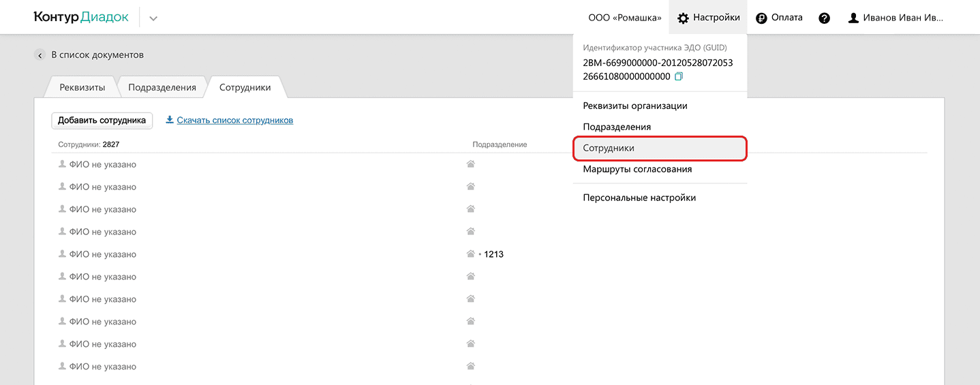Click the Настройки gear icon
Screen dimensions: 980x385
(683, 18)
